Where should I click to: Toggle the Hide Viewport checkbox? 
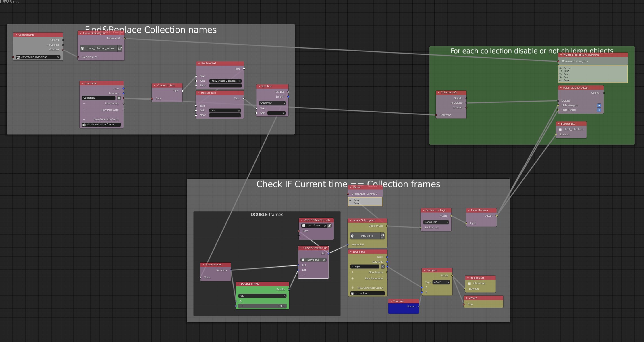click(x=599, y=105)
